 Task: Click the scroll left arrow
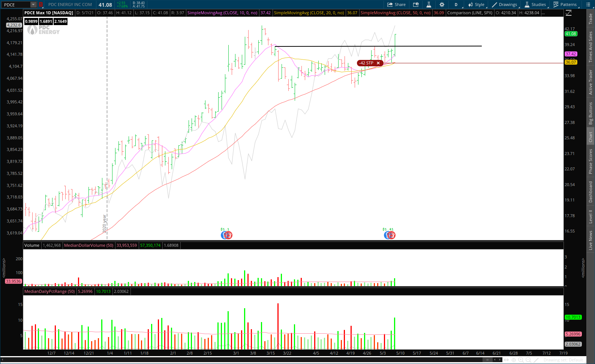[x=495, y=360]
